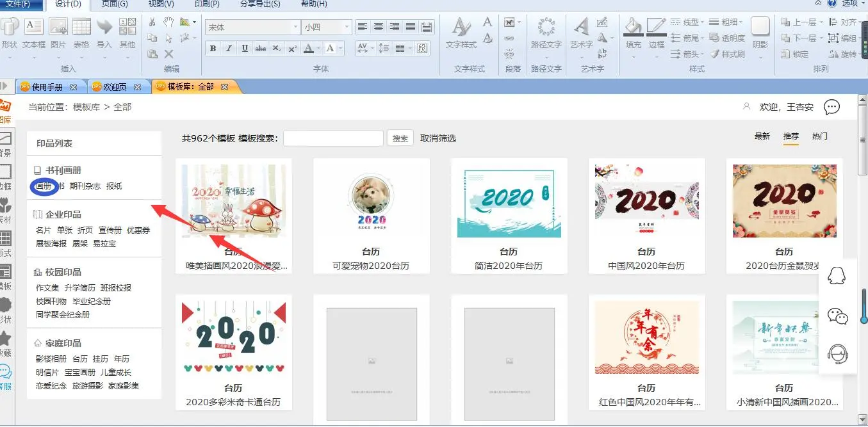This screenshot has height=427, width=868.
Task: Click the 取消筛选 clear filter link
Action: coord(438,138)
